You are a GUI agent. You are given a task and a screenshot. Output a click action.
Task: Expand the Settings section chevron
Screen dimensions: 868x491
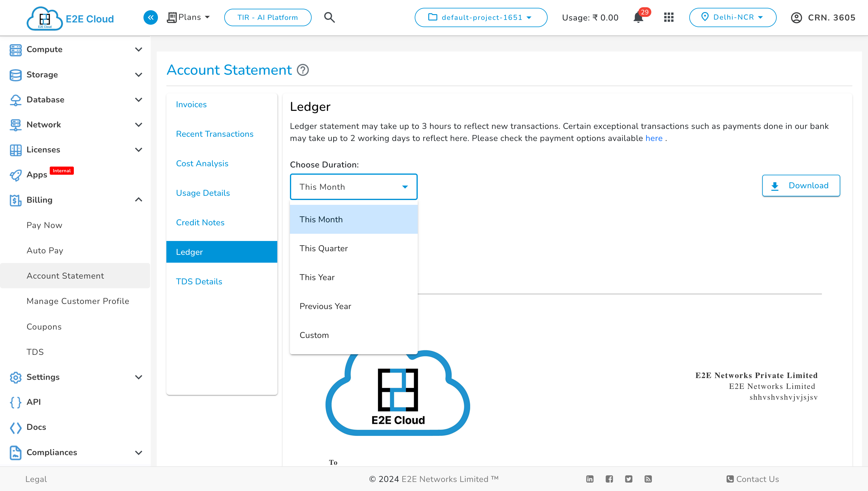click(x=138, y=377)
